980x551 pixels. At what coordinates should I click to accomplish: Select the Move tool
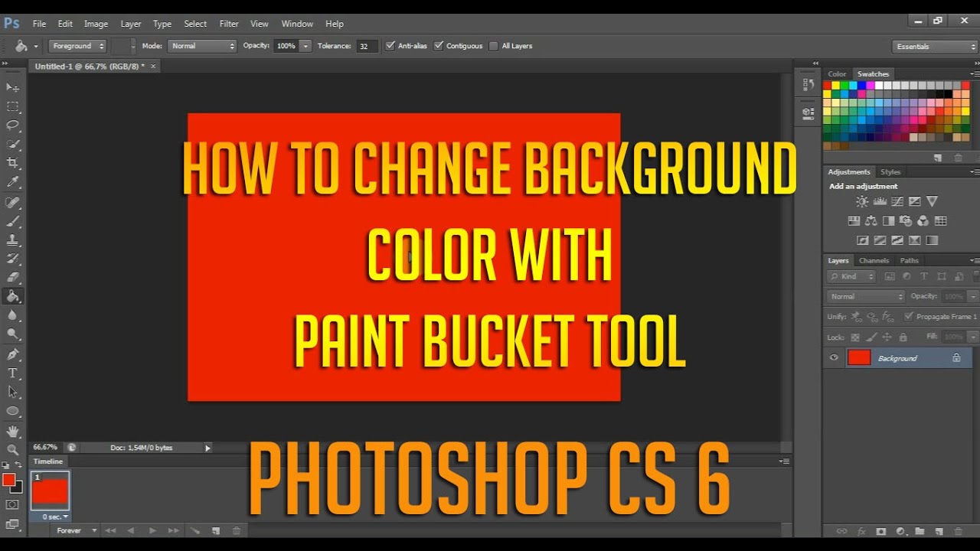coord(12,87)
